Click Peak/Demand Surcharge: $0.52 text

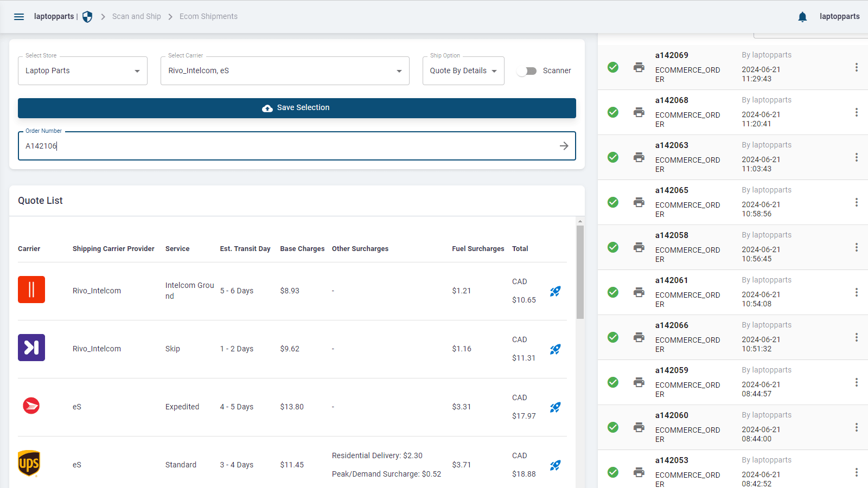[x=386, y=474]
